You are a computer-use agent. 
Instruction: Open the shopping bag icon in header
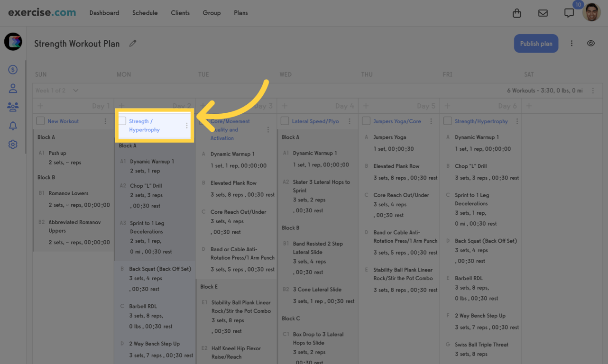[516, 13]
